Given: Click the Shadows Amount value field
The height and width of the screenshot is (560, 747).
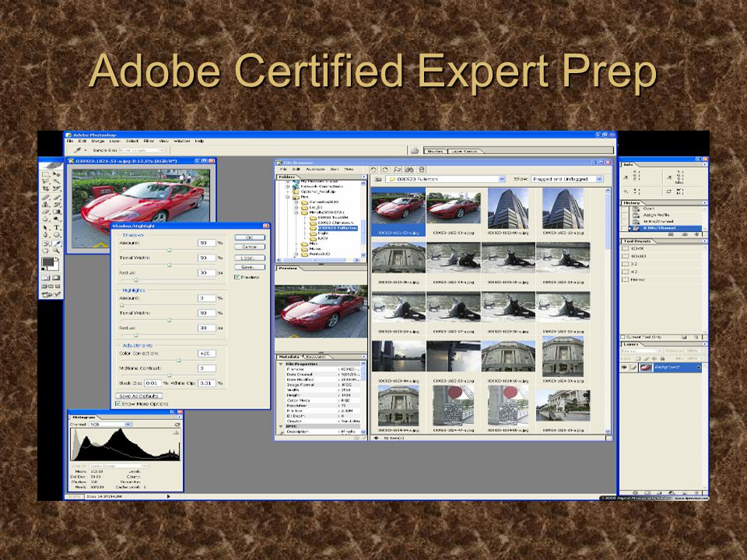Looking at the screenshot, I should click(x=207, y=243).
